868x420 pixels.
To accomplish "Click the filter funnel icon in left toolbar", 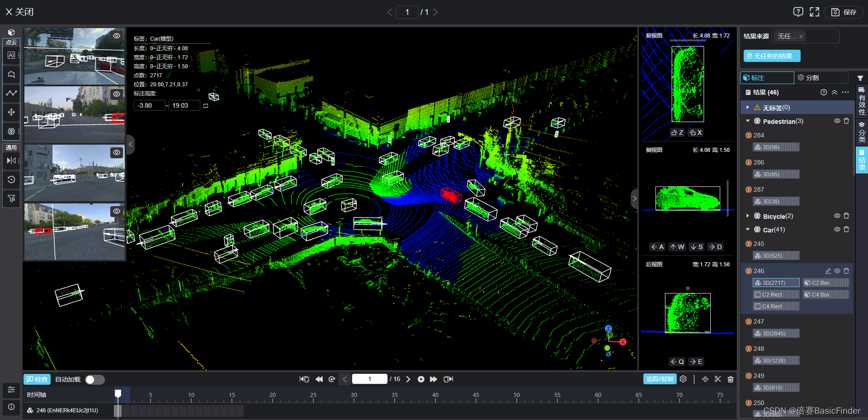I will click(x=11, y=198).
